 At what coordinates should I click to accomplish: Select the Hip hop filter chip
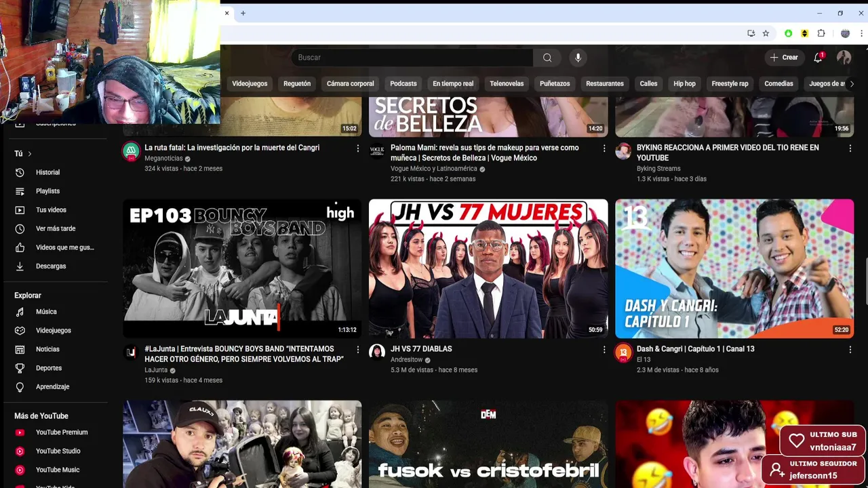684,83
